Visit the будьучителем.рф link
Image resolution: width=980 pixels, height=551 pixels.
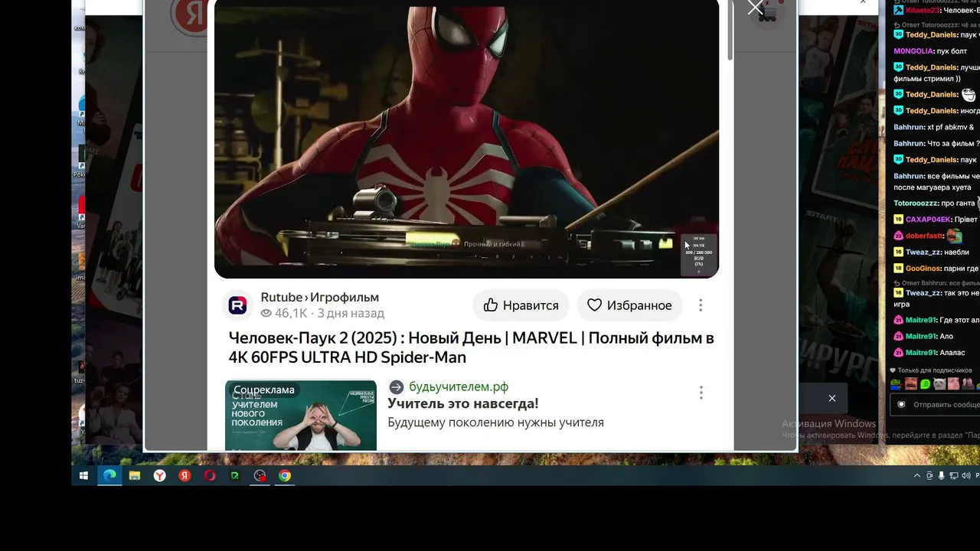pos(459,387)
